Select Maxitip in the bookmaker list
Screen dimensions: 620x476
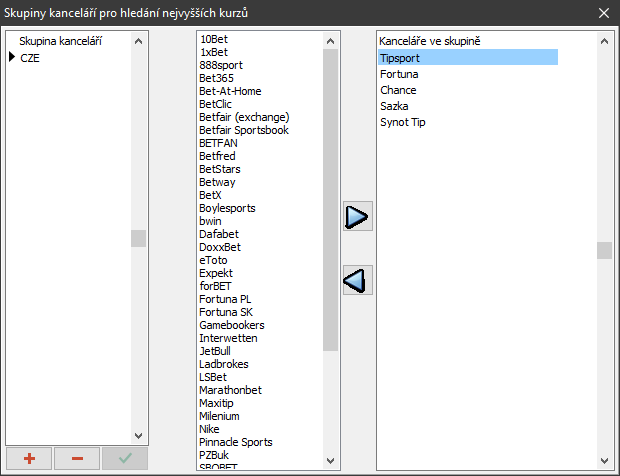216,403
